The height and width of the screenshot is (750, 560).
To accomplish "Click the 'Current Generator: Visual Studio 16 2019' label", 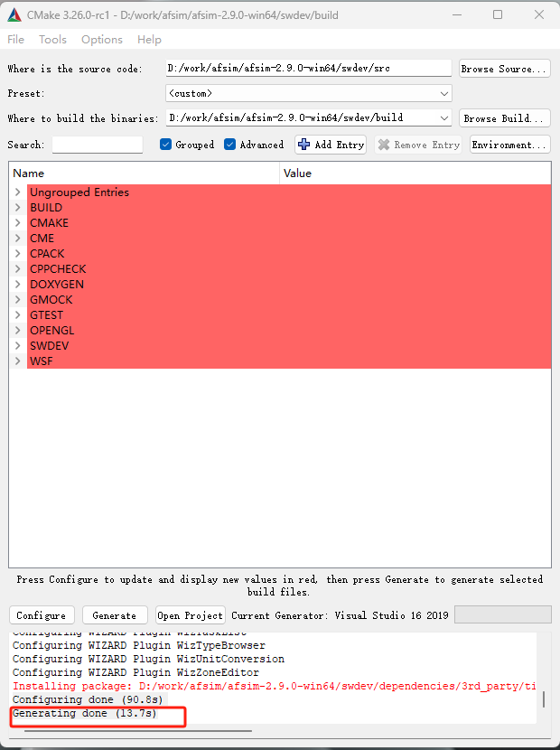I will (340, 615).
